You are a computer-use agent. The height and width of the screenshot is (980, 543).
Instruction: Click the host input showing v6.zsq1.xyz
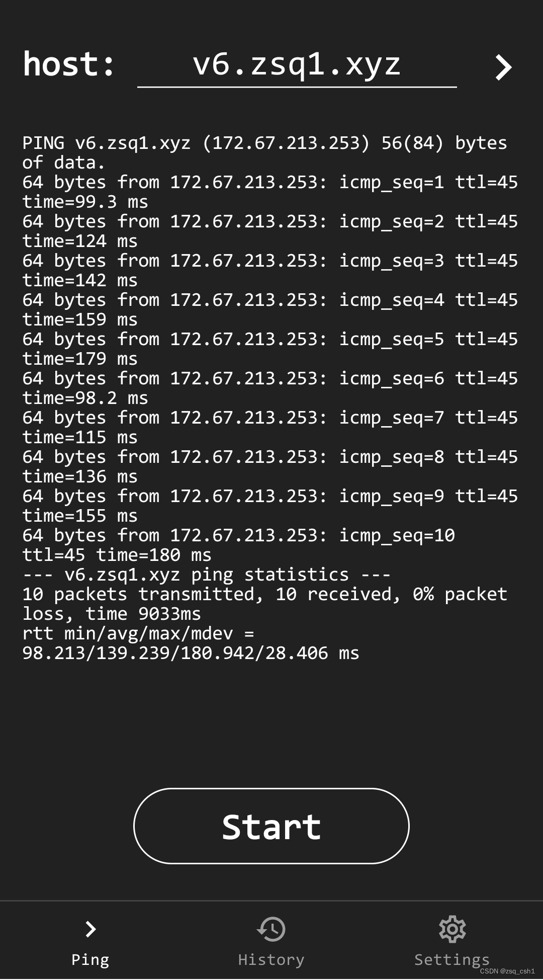tap(297, 65)
